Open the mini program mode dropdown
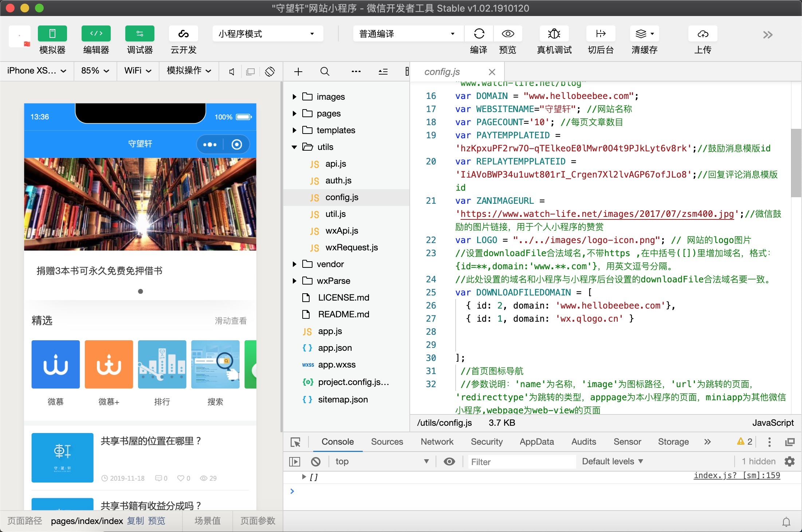The height and width of the screenshot is (532, 802). pyautogui.click(x=267, y=34)
